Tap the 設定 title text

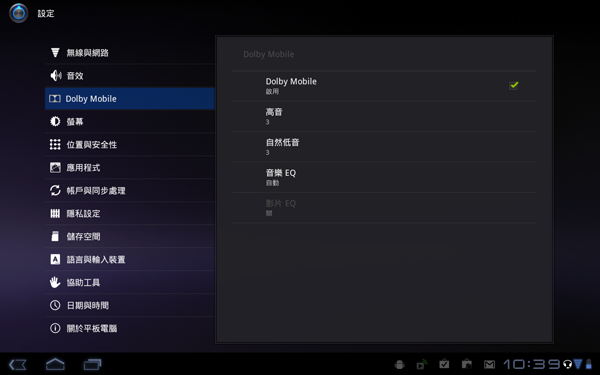point(46,13)
